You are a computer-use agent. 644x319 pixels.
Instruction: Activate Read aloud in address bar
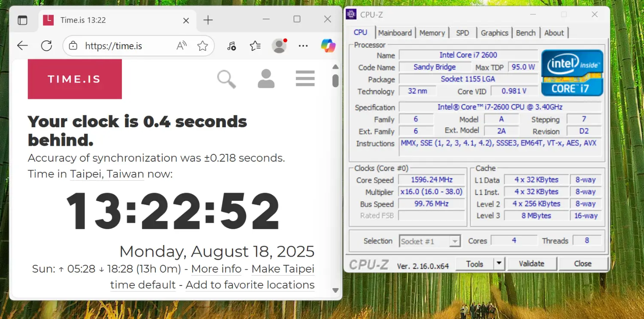click(x=182, y=46)
